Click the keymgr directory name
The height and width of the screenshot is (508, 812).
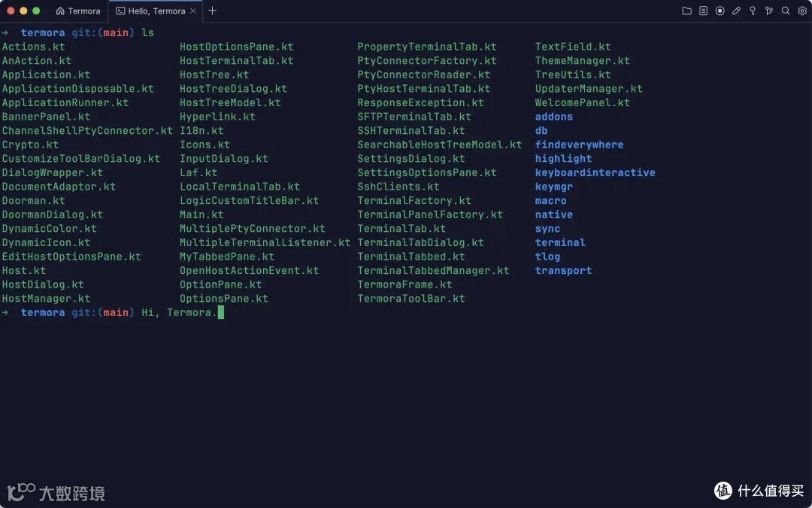tap(554, 187)
